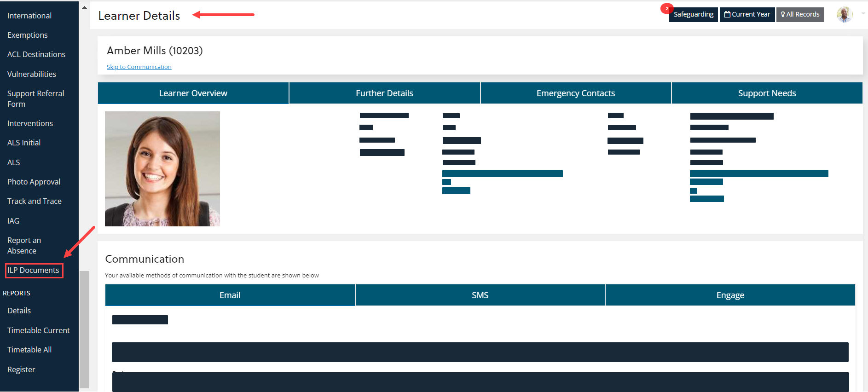
Task: Switch to the Further Details tab
Action: pyautogui.click(x=384, y=93)
